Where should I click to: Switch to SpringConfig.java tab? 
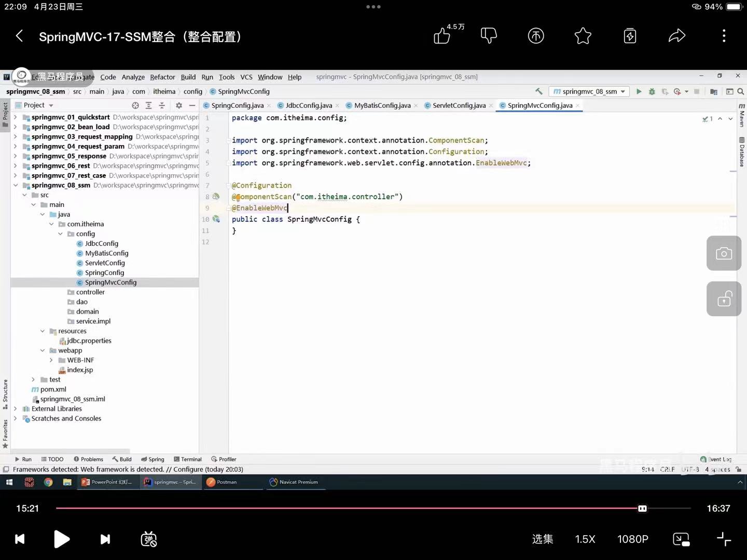point(237,105)
